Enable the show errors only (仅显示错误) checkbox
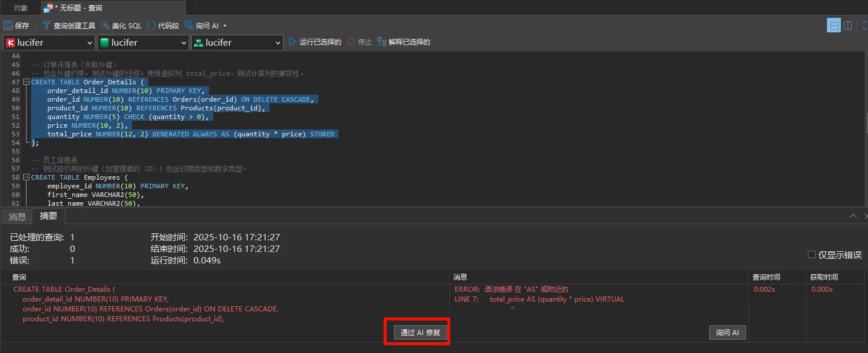 811,255
